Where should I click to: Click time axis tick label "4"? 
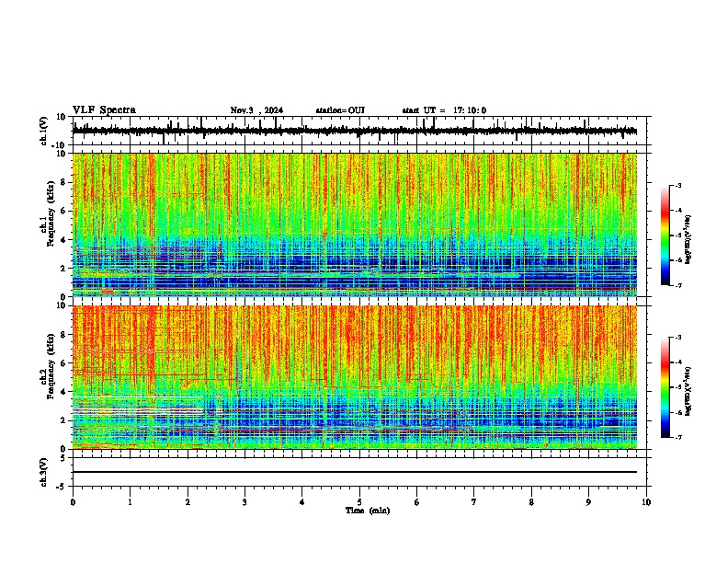[x=302, y=502]
